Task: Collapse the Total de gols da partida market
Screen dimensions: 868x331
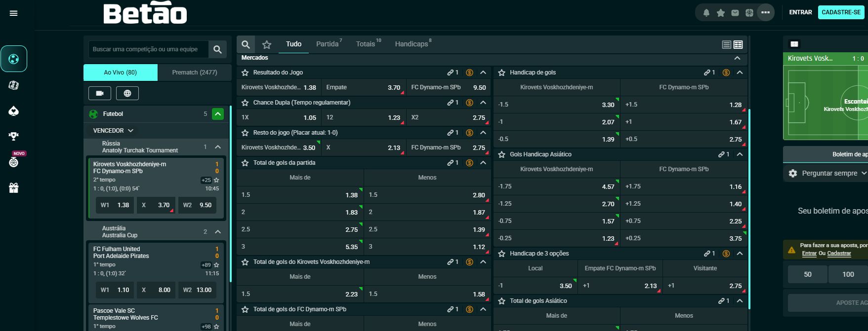Action: pyautogui.click(x=483, y=163)
